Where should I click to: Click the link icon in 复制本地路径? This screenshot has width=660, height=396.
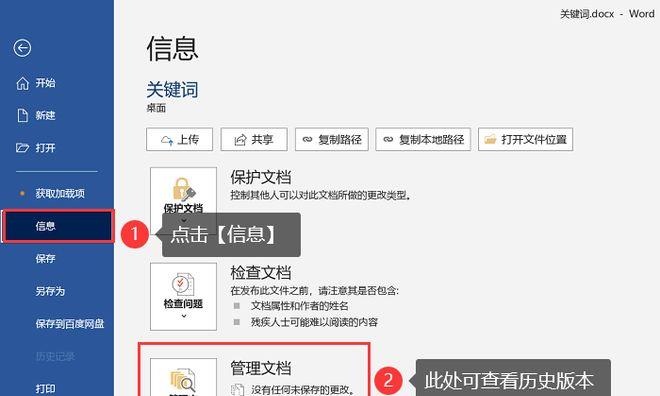click(x=388, y=139)
